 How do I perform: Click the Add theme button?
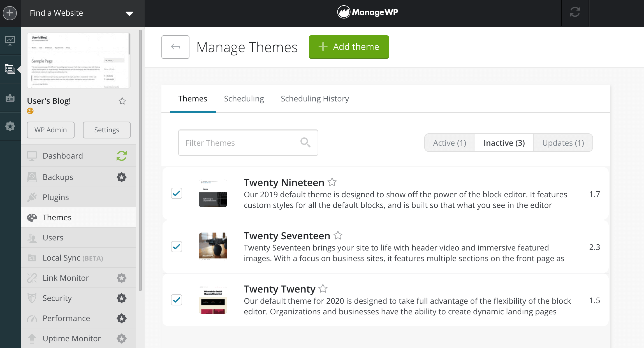pyautogui.click(x=349, y=47)
